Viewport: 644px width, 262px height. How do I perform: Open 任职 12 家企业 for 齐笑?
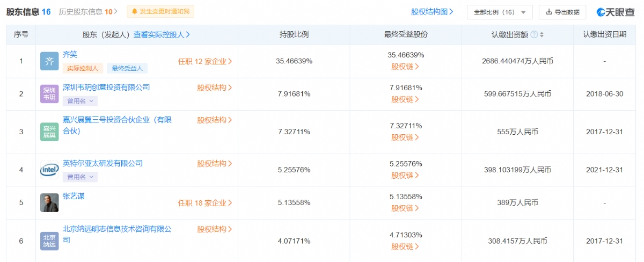point(205,61)
